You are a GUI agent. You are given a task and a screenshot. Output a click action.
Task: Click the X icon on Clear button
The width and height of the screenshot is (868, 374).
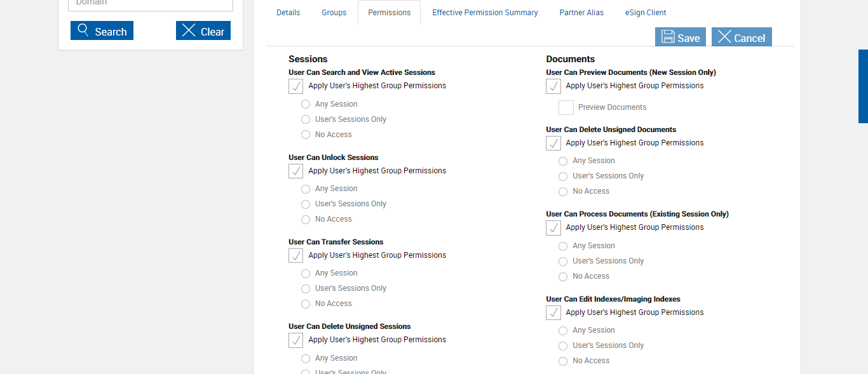[189, 30]
